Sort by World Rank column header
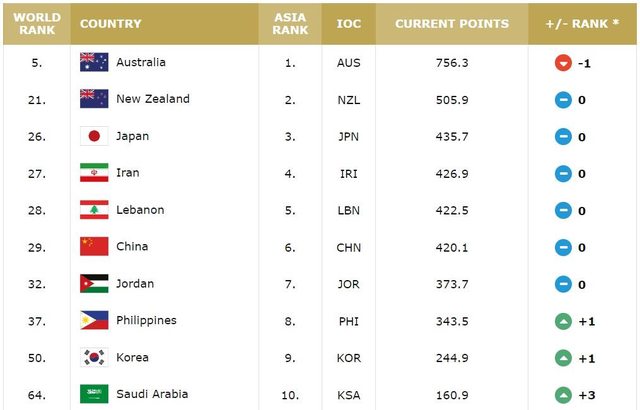This screenshot has width=640, height=410. [x=35, y=23]
